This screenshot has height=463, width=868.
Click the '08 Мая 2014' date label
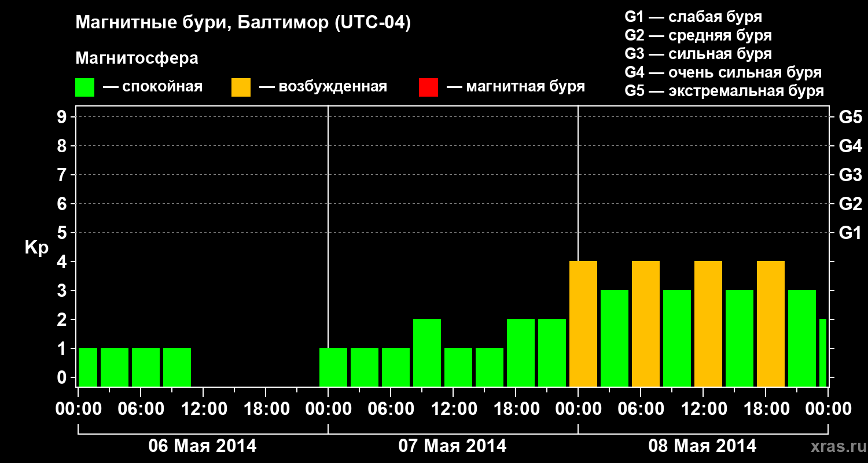pos(703,446)
